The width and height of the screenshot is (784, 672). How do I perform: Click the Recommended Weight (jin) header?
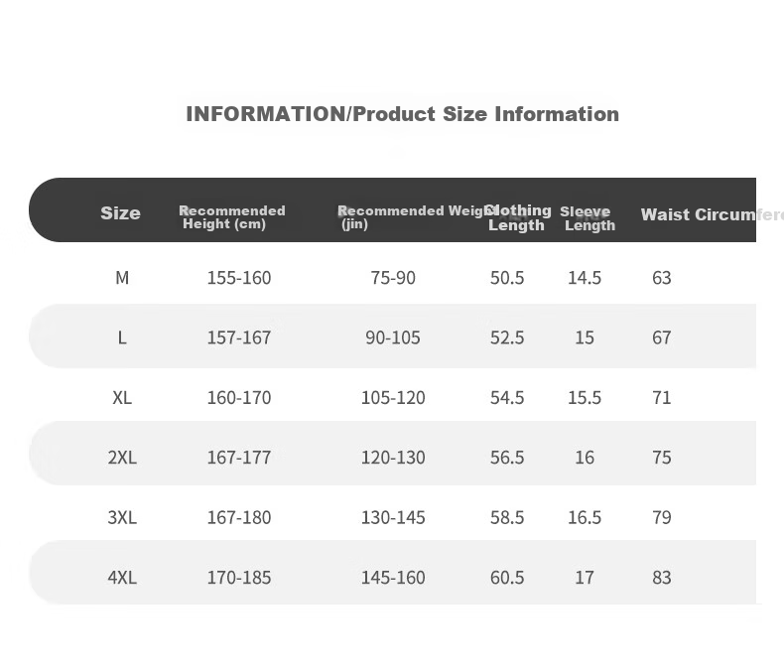(411, 217)
